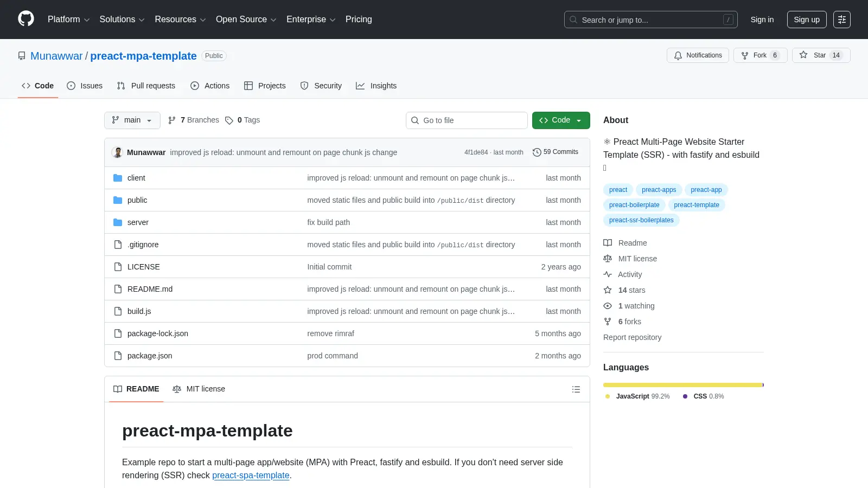Click the tag icon beside Tags
The image size is (868, 488).
point(229,120)
